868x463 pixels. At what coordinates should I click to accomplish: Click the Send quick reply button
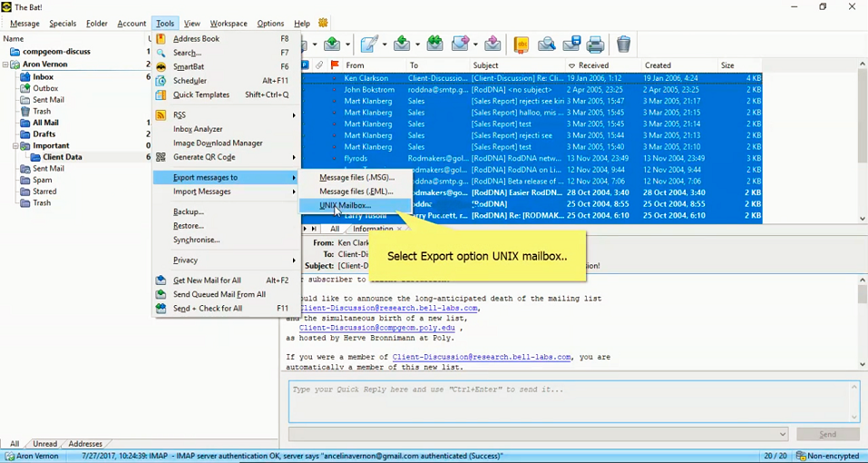(827, 434)
